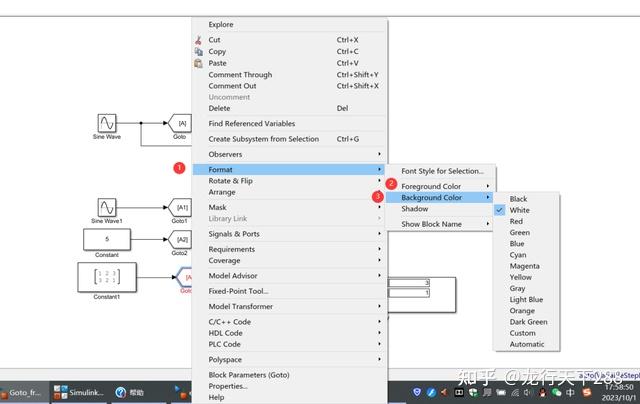The height and width of the screenshot is (404, 640).
Task: Choose Automatic background color
Action: pyautogui.click(x=526, y=344)
